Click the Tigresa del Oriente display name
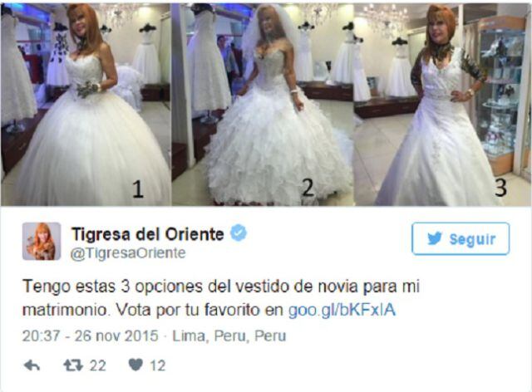532x392 pixels. coord(148,234)
